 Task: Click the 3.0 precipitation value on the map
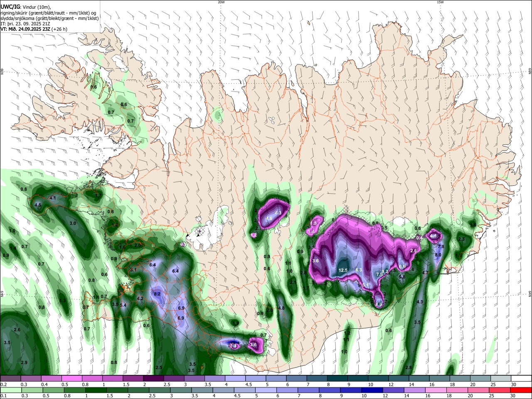click(x=73, y=223)
